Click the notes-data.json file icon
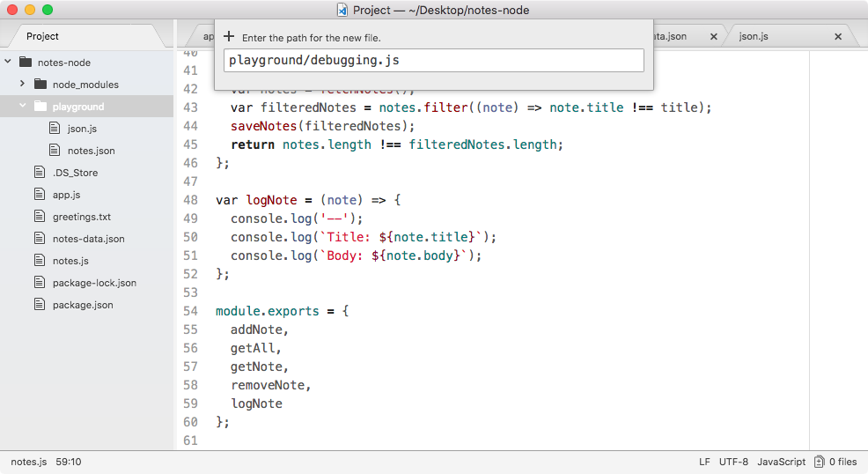The width and height of the screenshot is (868, 474). (40, 238)
